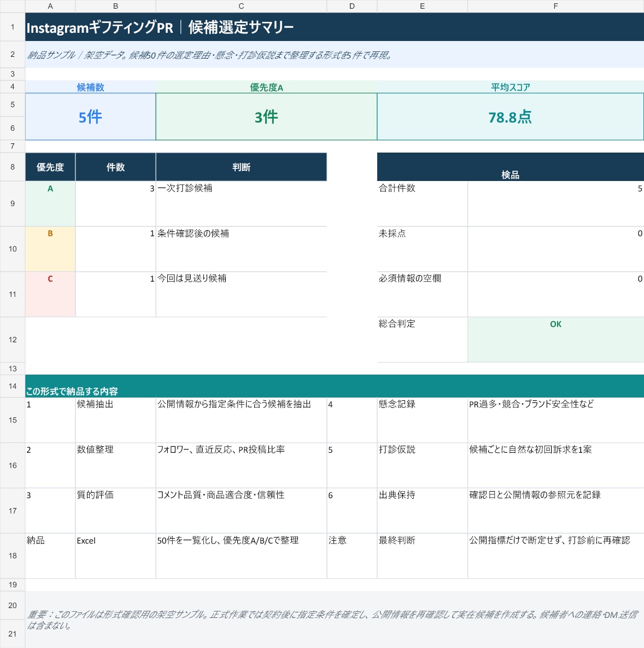
Task: Click the title cell InstagramギフティングPR
Action: 335,27
